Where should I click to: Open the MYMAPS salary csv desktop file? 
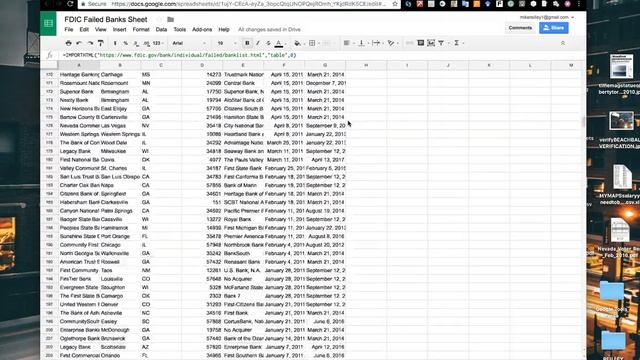tap(621, 176)
